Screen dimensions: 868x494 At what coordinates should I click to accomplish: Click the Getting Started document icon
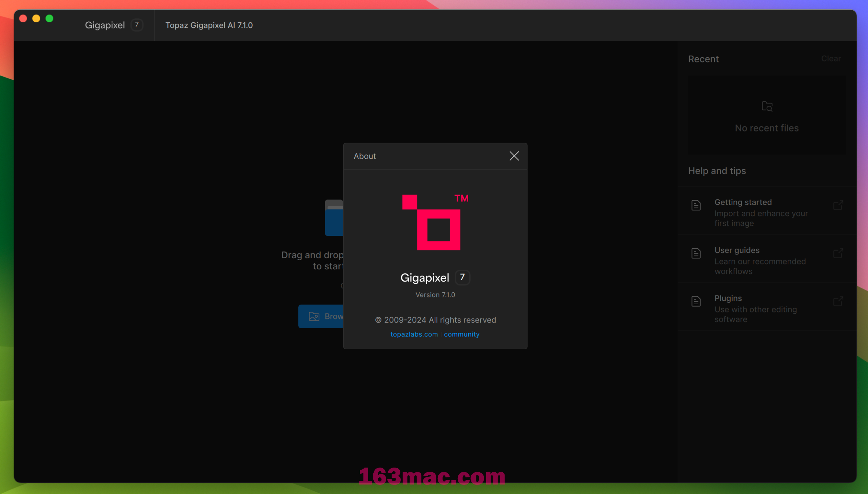pyautogui.click(x=696, y=204)
